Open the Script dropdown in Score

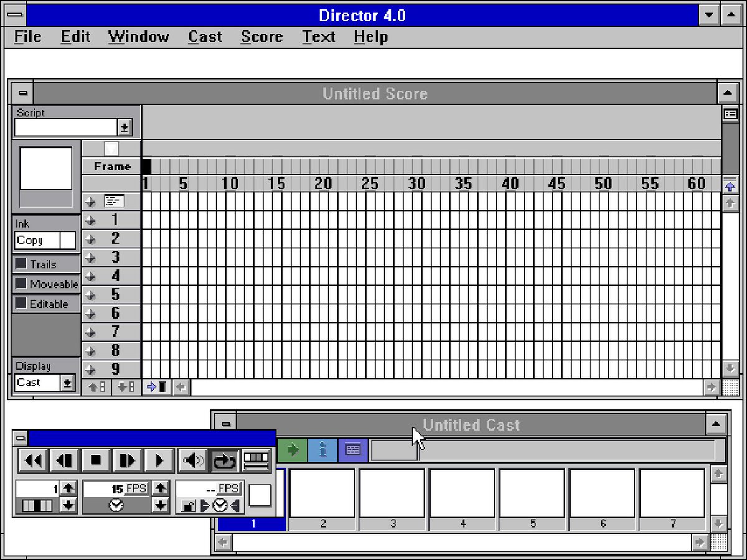125,128
